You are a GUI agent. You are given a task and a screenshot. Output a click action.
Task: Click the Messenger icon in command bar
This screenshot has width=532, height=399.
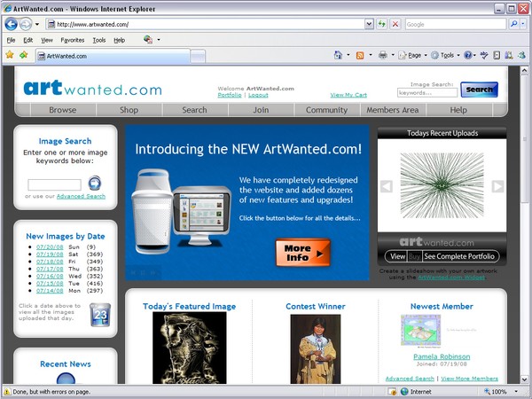coord(522,55)
